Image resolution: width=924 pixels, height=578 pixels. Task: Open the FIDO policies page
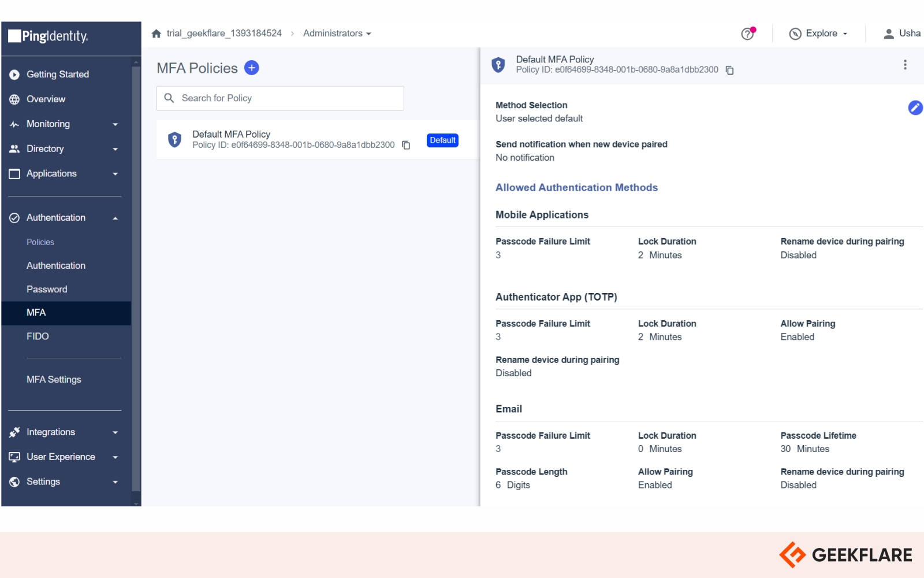38,336
